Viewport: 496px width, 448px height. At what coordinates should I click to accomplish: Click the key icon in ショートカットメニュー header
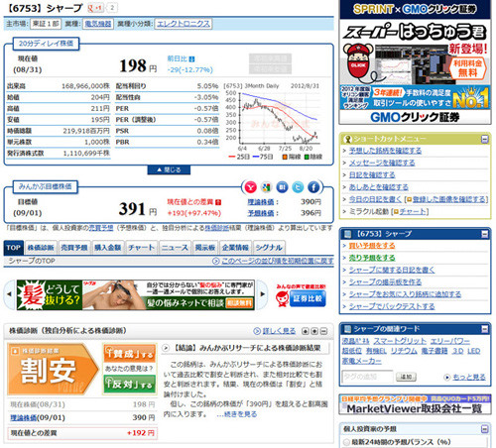point(347,139)
